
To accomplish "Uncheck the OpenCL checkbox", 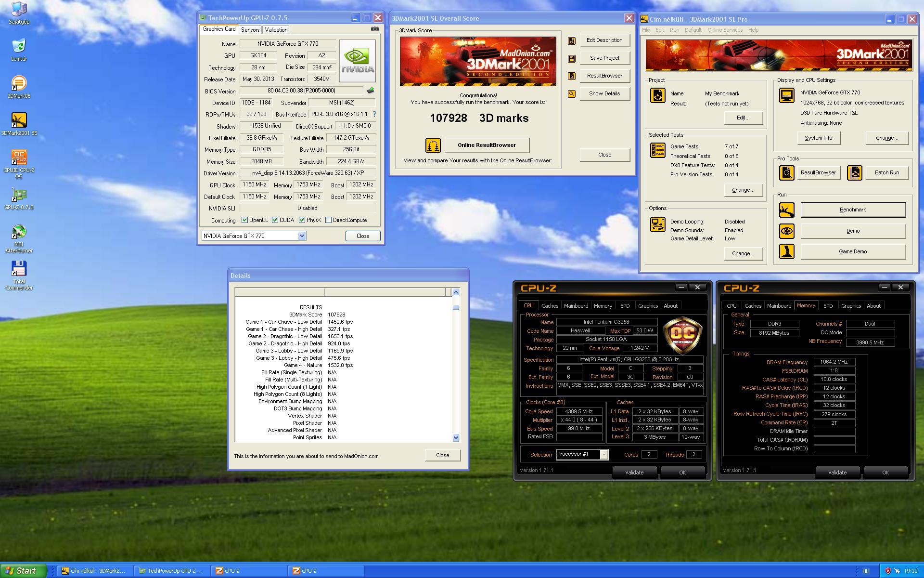I will click(x=244, y=220).
